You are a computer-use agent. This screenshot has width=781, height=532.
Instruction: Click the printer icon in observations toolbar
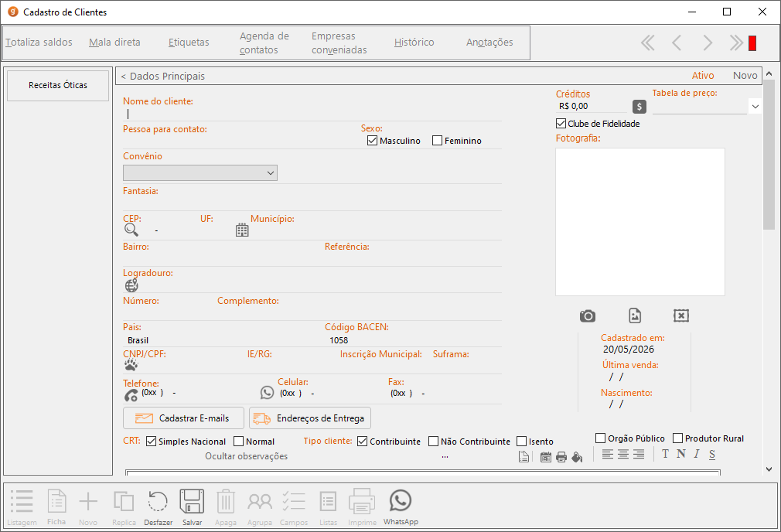pyautogui.click(x=561, y=457)
